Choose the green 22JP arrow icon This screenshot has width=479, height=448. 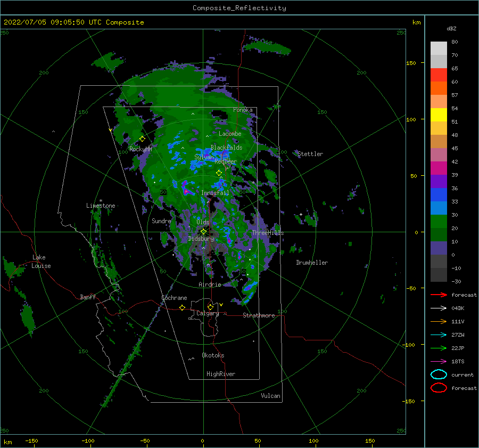[x=439, y=348]
